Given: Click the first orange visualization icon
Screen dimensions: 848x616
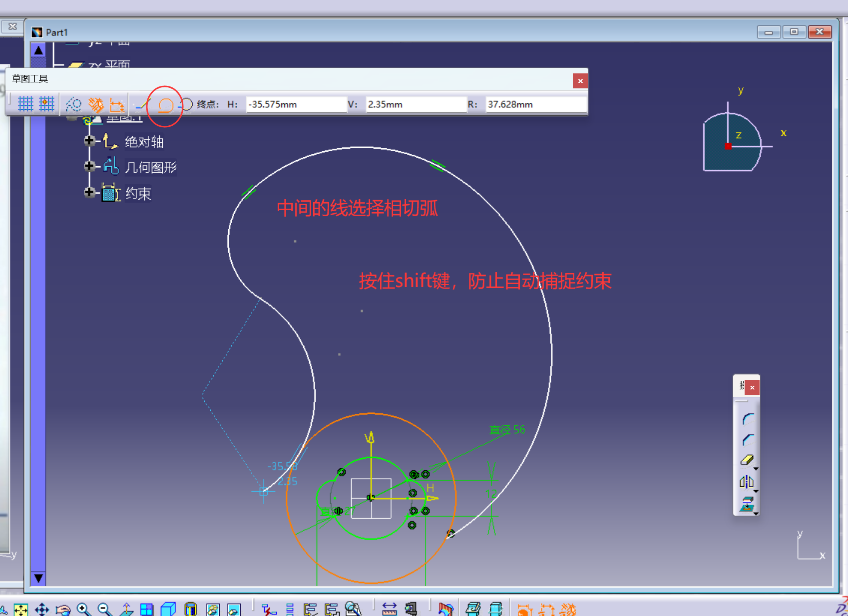Looking at the screenshot, I should click(x=524, y=610).
